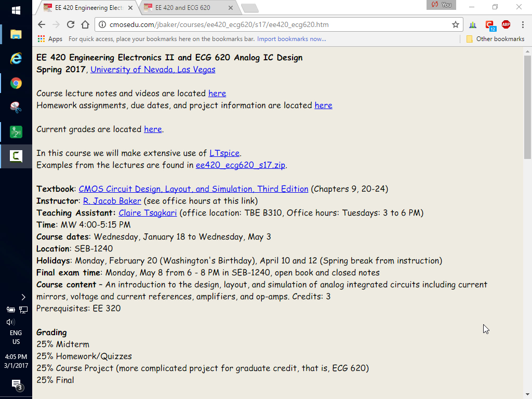
Task: Open homework assignments here link
Action: coord(323,105)
